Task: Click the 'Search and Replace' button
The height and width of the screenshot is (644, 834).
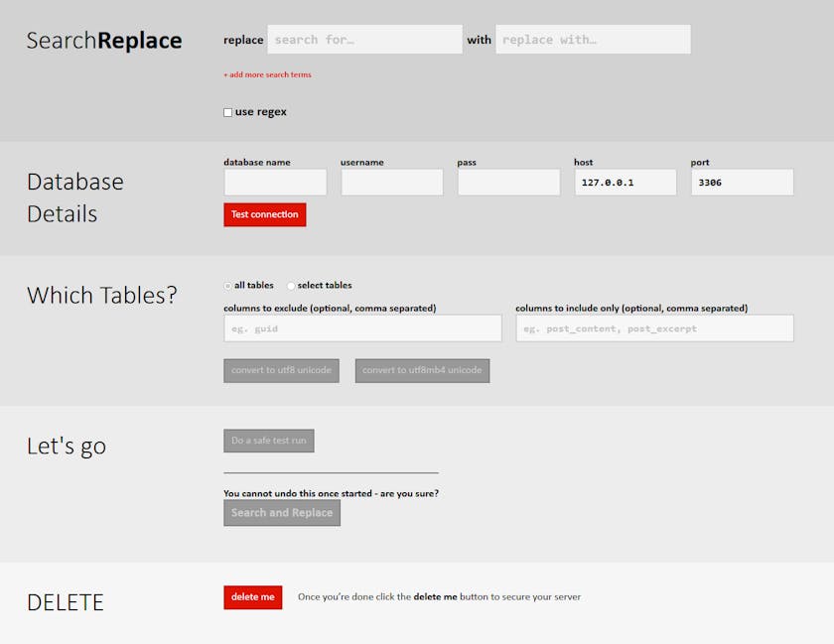Action: (282, 513)
